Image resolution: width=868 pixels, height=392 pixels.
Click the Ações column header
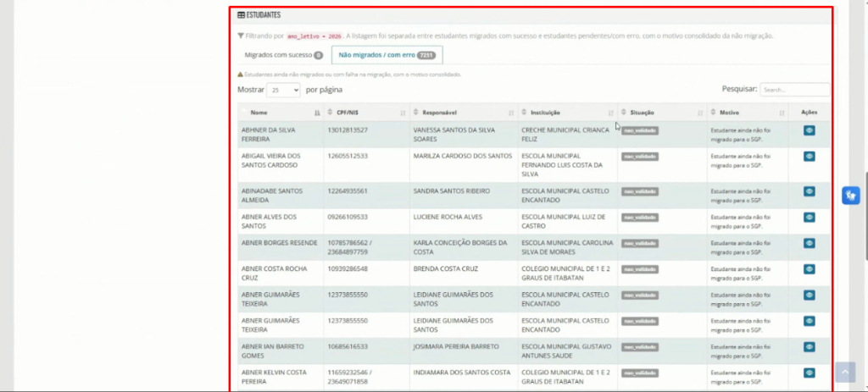click(x=810, y=113)
